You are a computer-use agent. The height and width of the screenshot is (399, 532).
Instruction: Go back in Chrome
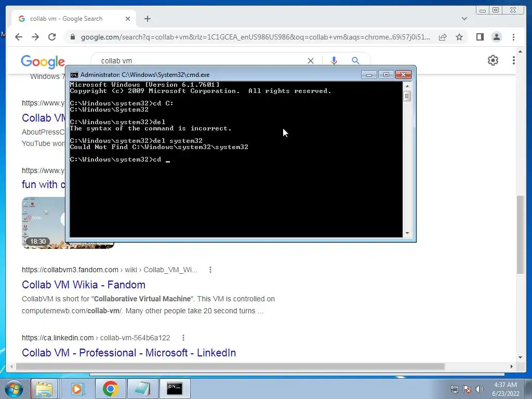19,37
